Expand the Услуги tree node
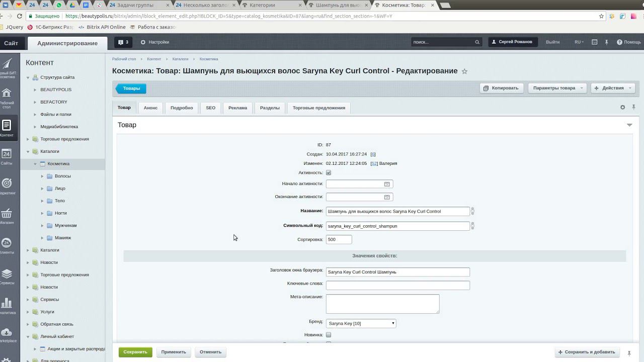This screenshot has width=644, height=362. click(x=28, y=312)
